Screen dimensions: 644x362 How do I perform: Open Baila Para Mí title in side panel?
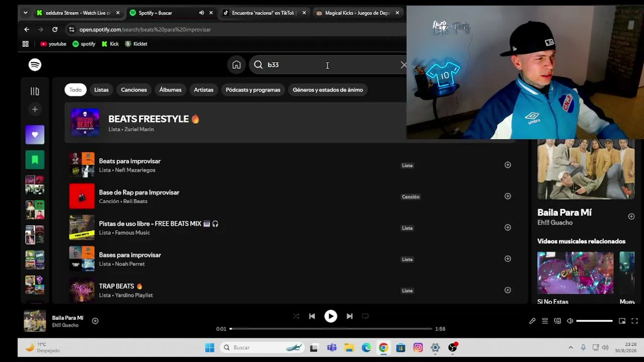565,212
